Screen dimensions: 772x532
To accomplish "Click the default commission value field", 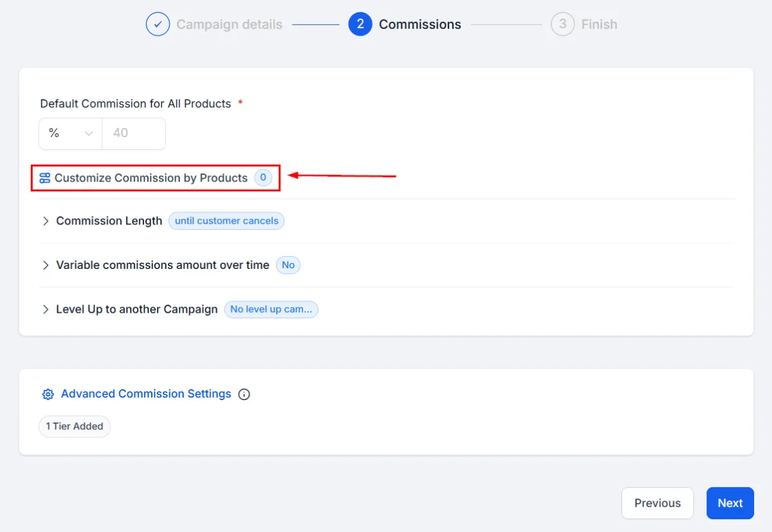I will click(134, 134).
